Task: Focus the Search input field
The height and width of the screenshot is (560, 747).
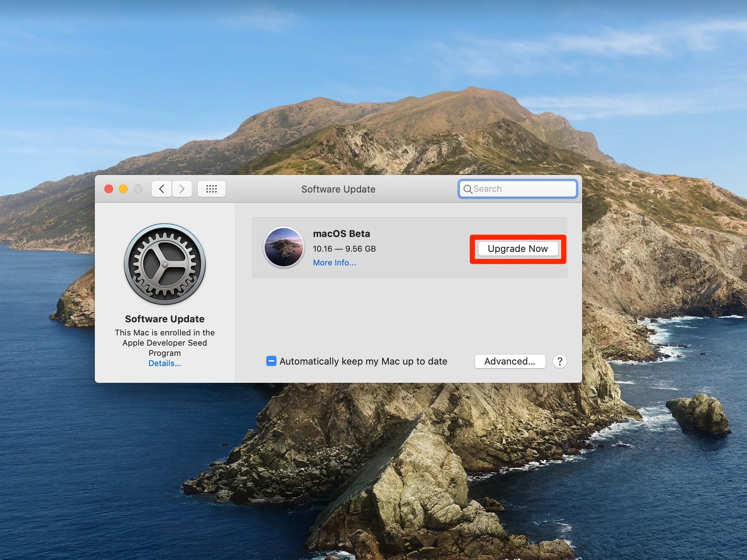Action: click(x=522, y=189)
